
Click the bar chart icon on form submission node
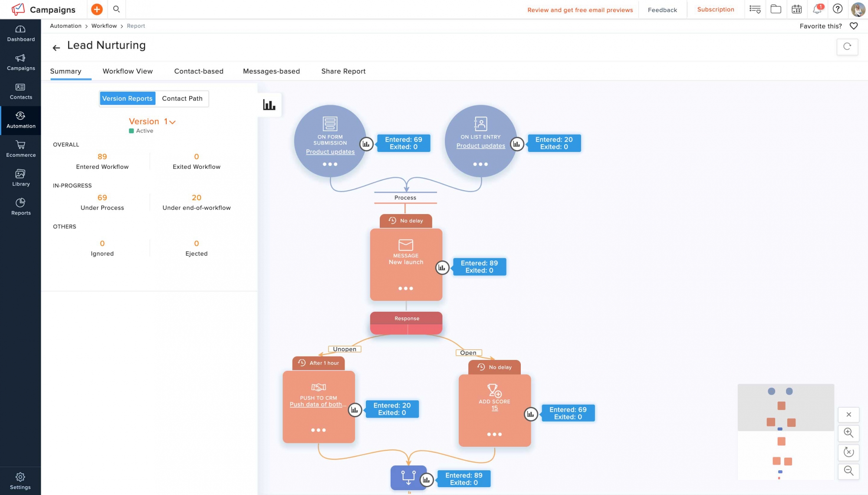(365, 144)
